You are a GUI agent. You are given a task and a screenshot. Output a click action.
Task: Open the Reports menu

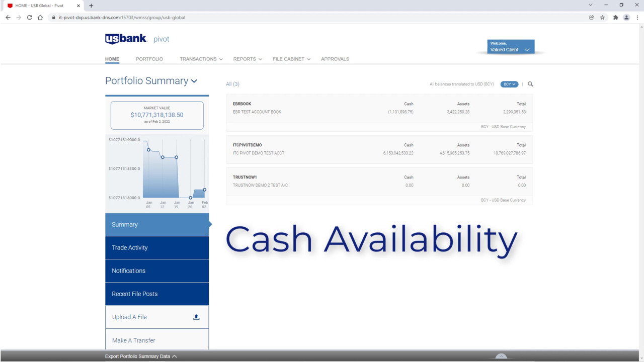[x=247, y=59]
